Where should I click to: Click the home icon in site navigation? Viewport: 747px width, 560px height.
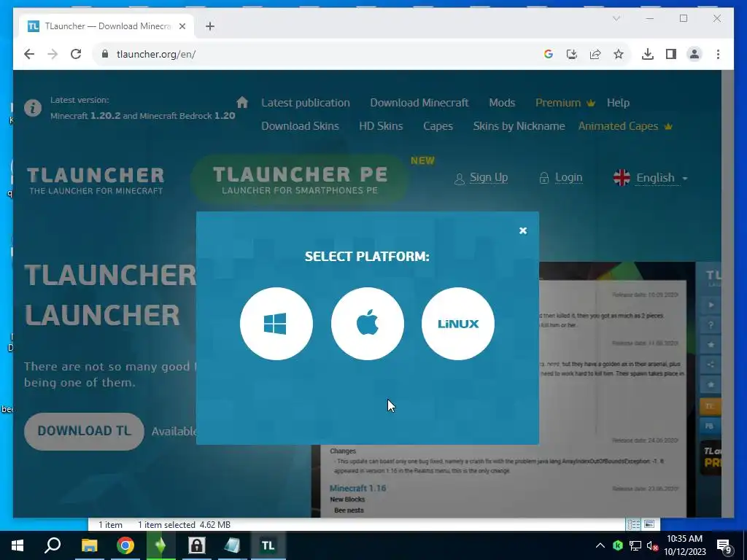[242, 102]
